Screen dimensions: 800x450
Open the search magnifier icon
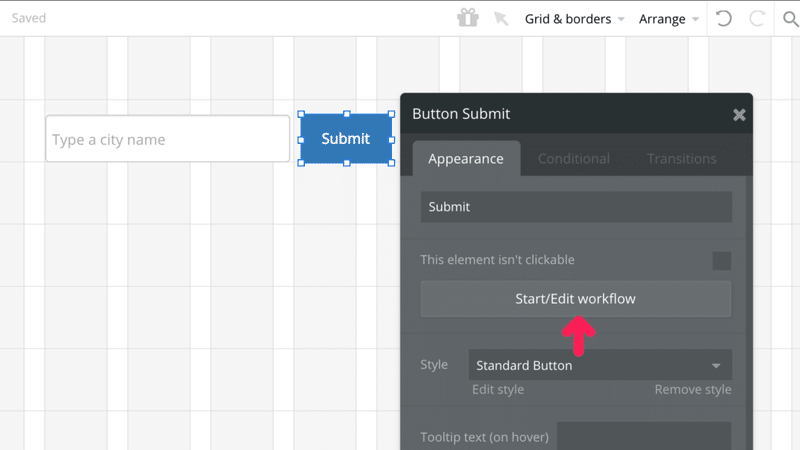790,18
